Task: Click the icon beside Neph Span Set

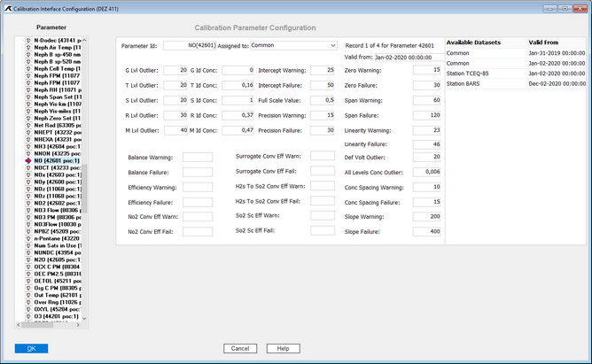Action: pyautogui.click(x=28, y=97)
